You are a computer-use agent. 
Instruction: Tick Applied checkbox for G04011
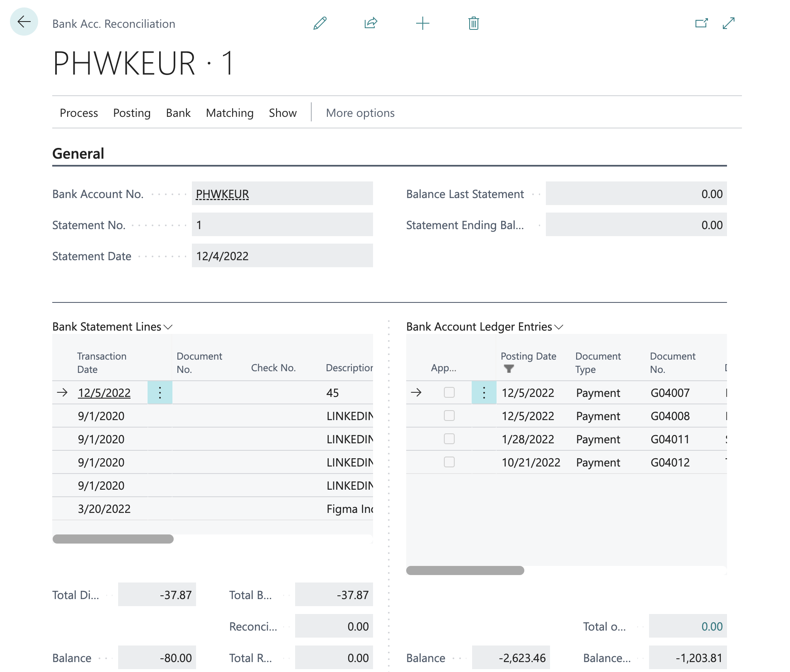coord(449,439)
